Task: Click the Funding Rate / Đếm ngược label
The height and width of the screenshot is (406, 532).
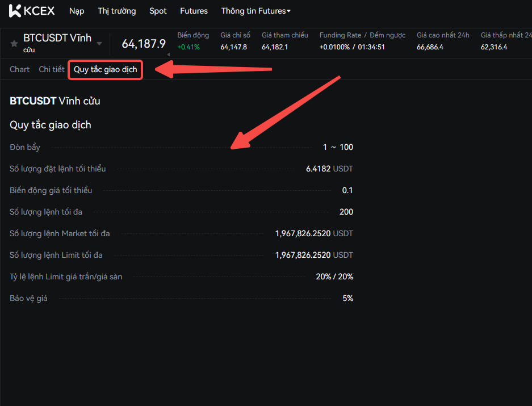Action: pyautogui.click(x=362, y=35)
